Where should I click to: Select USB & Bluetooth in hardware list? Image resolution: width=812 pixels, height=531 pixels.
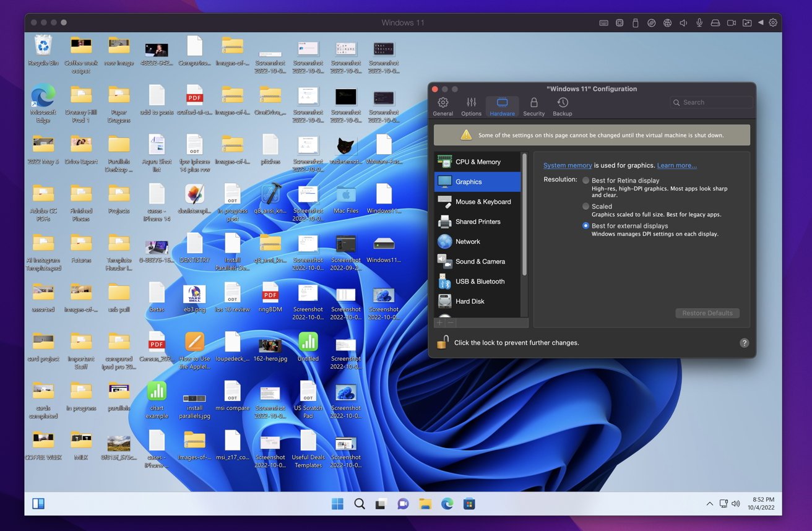[478, 281]
